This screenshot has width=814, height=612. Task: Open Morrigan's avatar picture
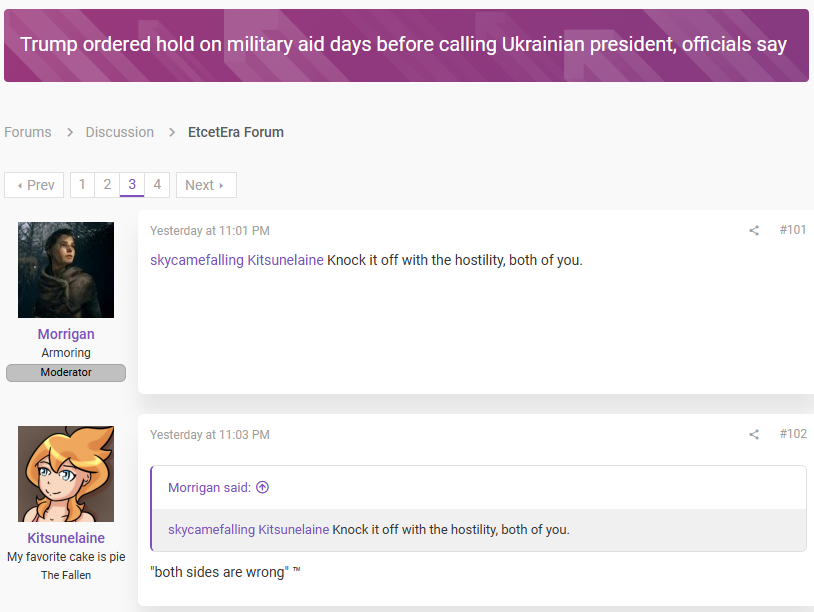point(66,270)
